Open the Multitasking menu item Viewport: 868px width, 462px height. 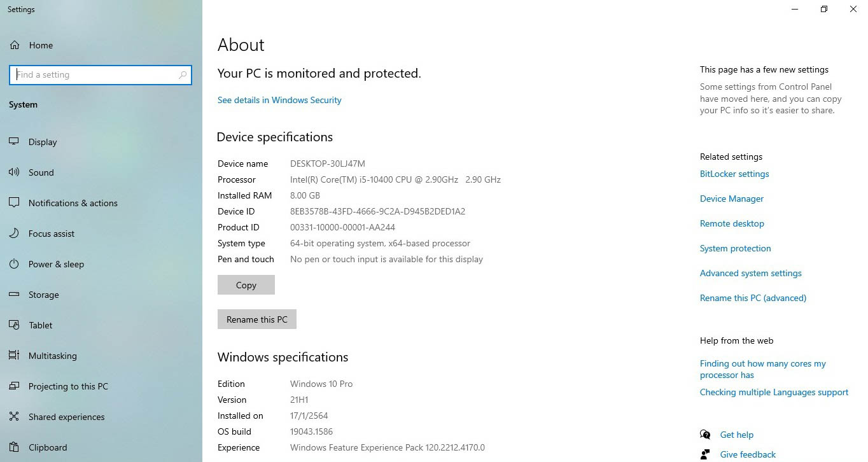[52, 356]
